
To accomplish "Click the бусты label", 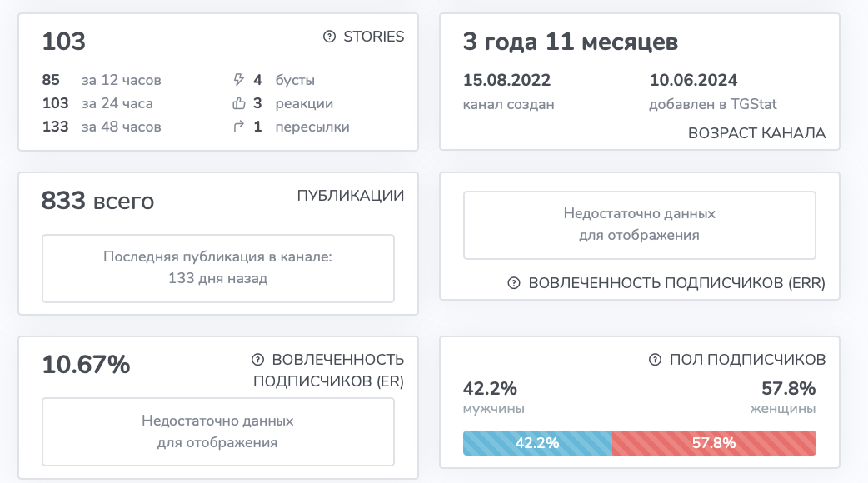I will tap(295, 80).
